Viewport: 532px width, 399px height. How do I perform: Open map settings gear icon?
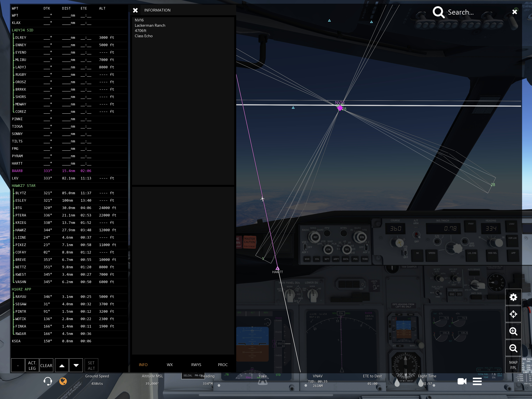coord(513,297)
